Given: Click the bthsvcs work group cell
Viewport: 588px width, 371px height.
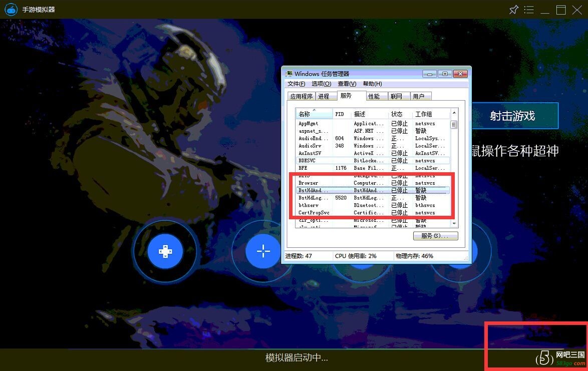Looking at the screenshot, I should [425, 205].
